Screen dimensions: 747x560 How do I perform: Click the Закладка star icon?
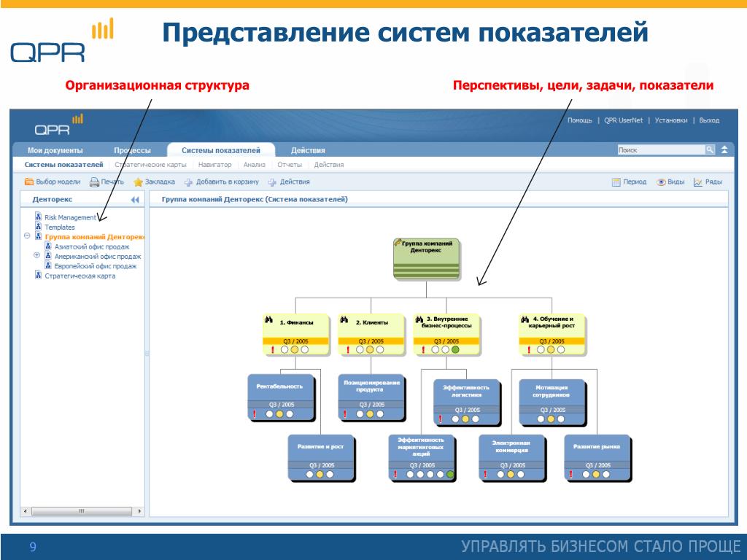[138, 182]
